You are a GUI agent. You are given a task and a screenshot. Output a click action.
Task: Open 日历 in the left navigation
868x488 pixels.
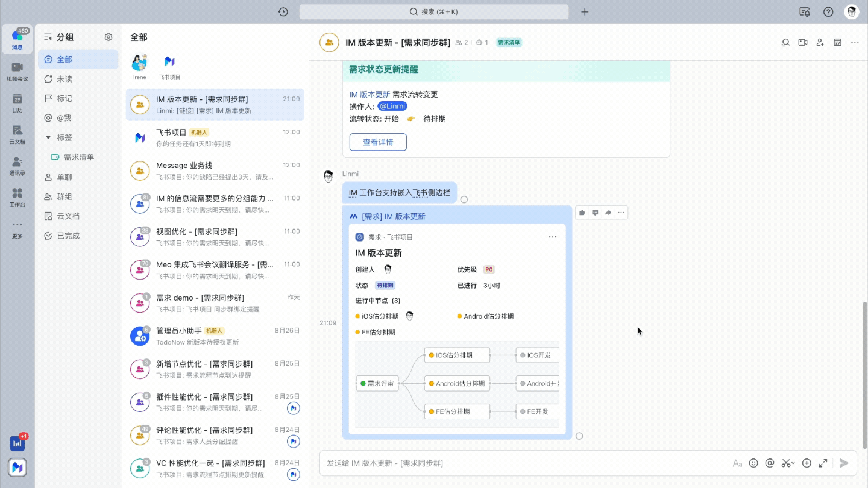(17, 104)
